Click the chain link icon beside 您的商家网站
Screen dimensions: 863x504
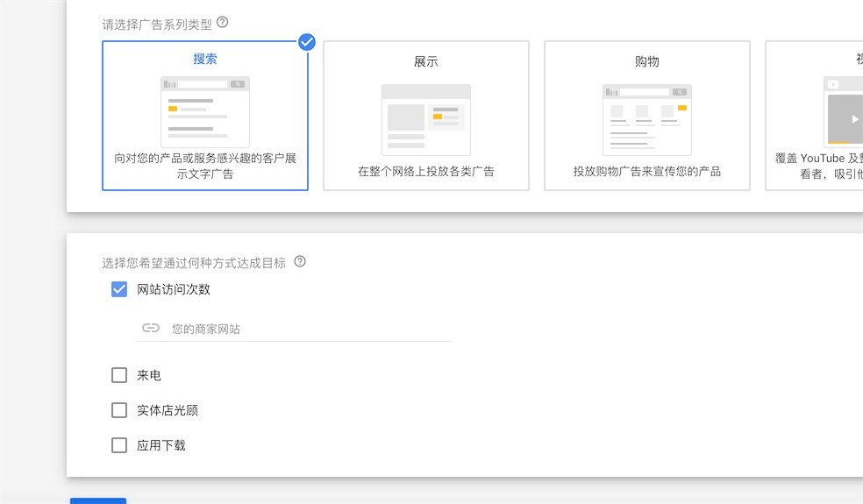click(x=151, y=328)
